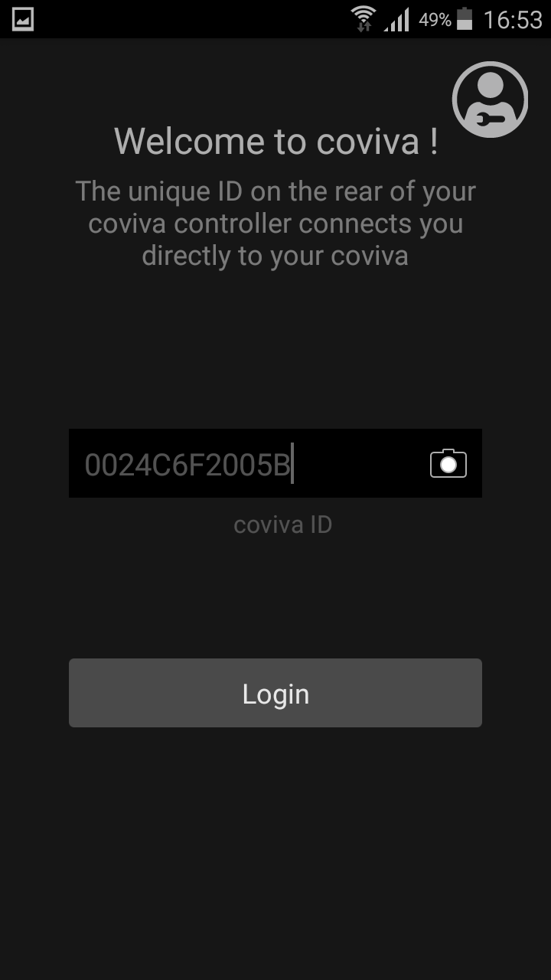This screenshot has width=551, height=980.
Task: Tap empty space right of ID text
Action: coord(360,463)
